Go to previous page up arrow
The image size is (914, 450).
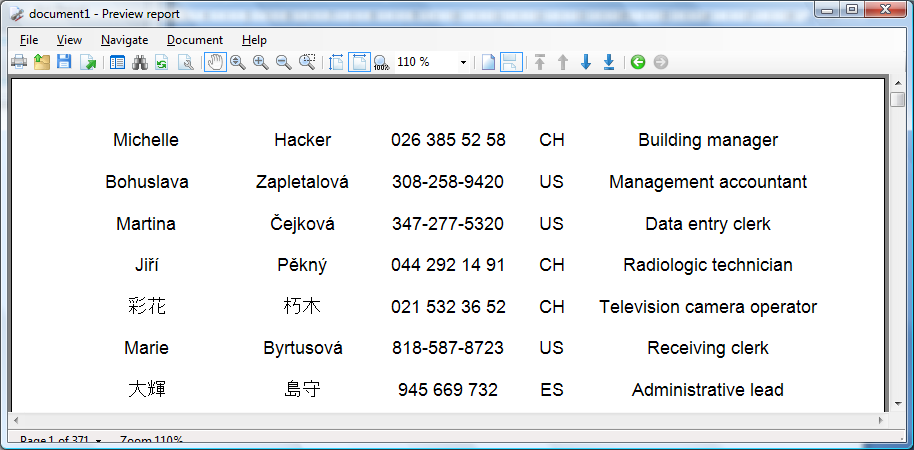coord(563,62)
